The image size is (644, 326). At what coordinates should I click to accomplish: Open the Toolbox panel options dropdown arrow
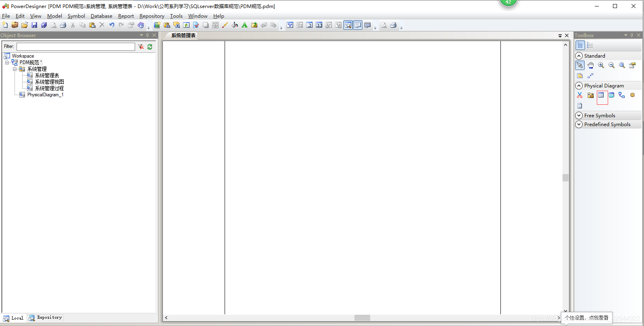click(x=626, y=35)
